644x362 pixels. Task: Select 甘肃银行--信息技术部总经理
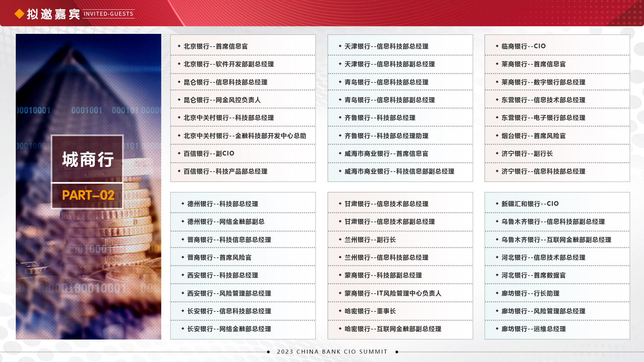point(386,204)
